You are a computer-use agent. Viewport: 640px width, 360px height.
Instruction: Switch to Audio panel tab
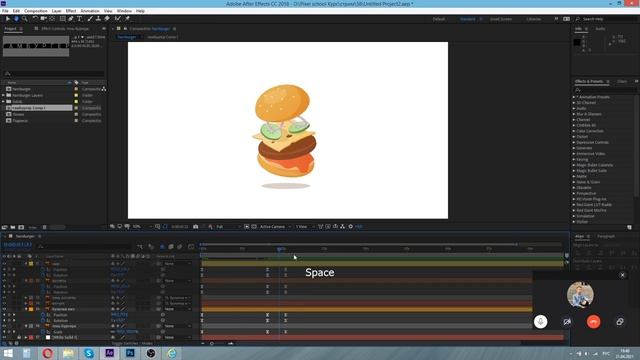(x=600, y=29)
